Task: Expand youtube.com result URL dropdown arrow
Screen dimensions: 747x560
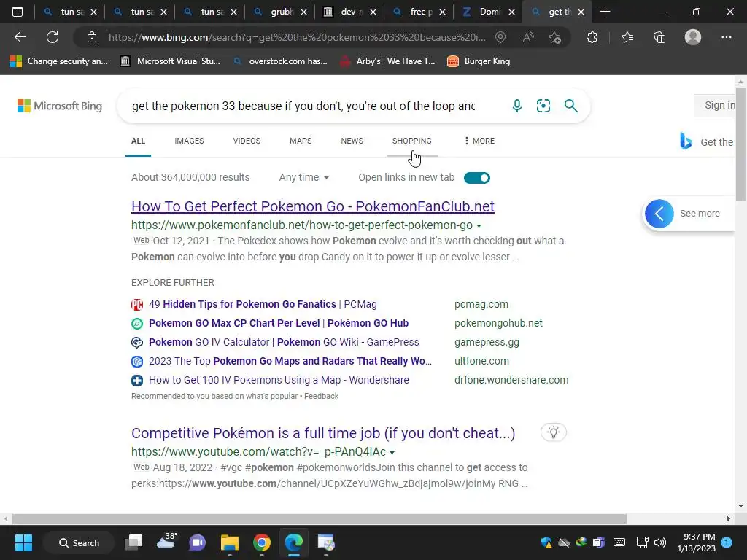Action: tap(392, 452)
